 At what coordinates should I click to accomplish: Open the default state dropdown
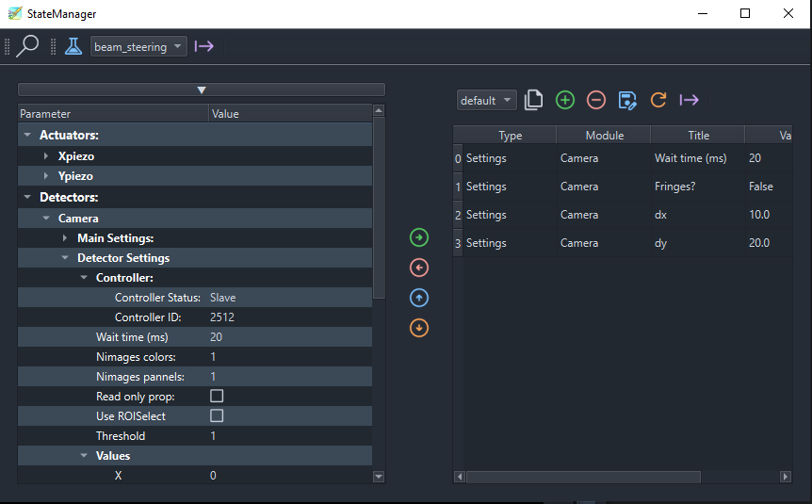[x=486, y=100]
